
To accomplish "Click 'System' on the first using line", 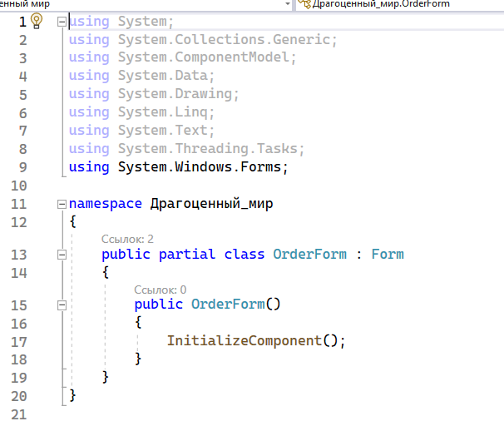I will coord(142,22).
